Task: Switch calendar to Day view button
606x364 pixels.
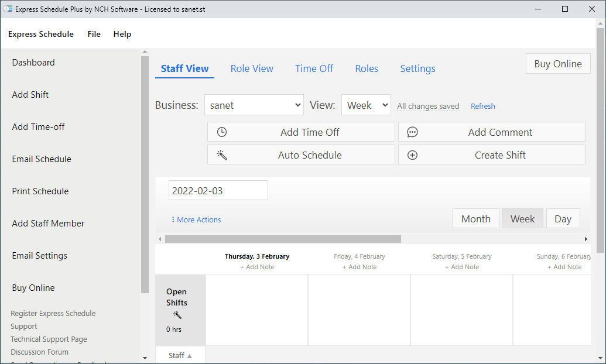Action: [563, 219]
